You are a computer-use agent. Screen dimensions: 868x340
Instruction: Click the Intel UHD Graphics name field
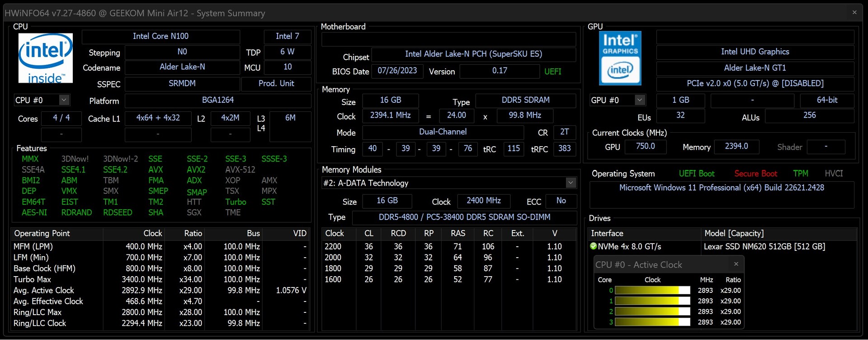(755, 52)
